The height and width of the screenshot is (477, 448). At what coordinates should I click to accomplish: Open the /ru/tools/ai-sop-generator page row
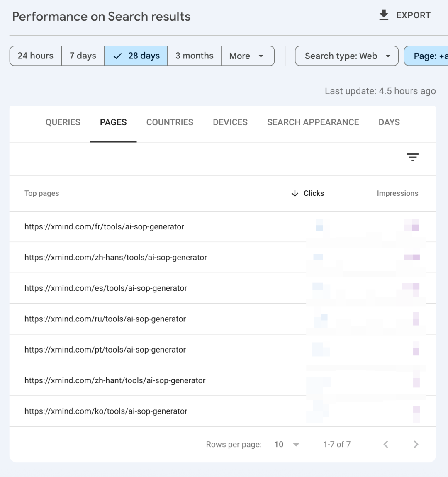click(223, 319)
